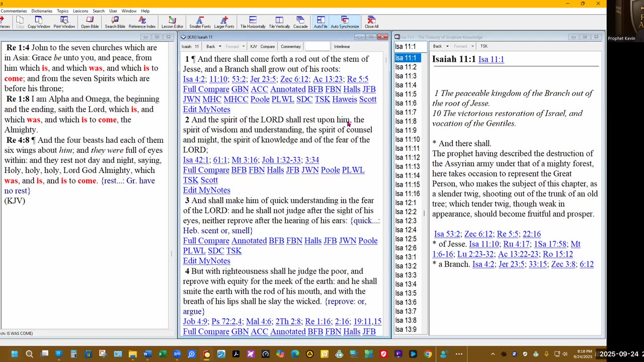The image size is (644, 362).
Task: Click the Smaller Fonts icon
Action: (x=200, y=22)
